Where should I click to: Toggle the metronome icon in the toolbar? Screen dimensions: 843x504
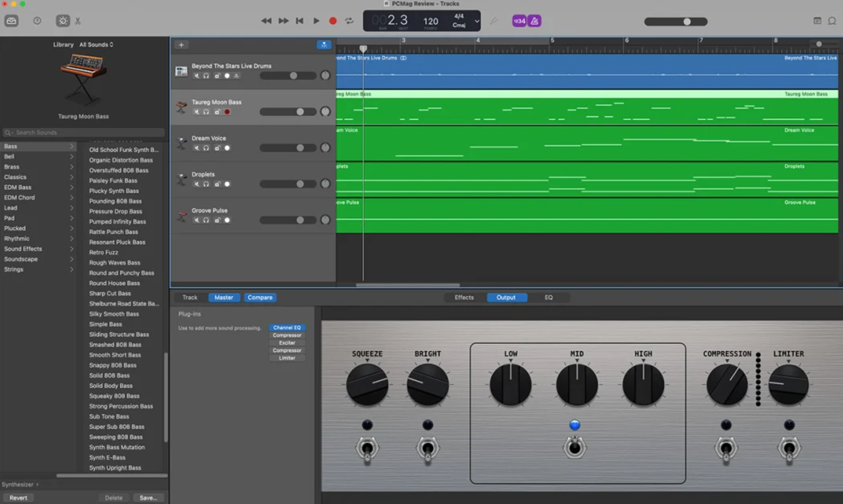[x=534, y=21]
